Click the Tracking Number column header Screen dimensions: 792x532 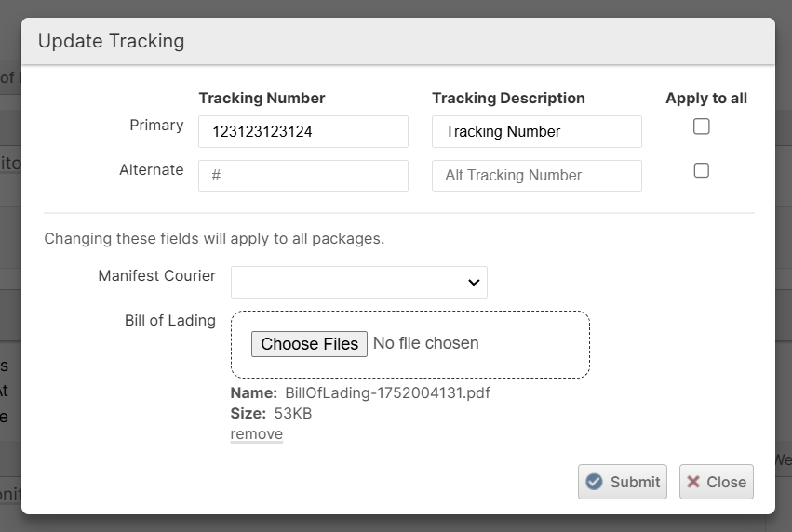click(x=262, y=98)
